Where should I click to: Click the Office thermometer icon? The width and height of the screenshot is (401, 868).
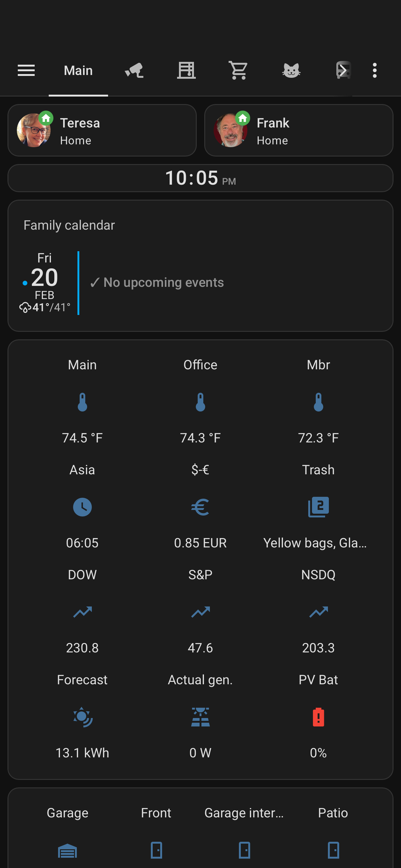click(200, 402)
